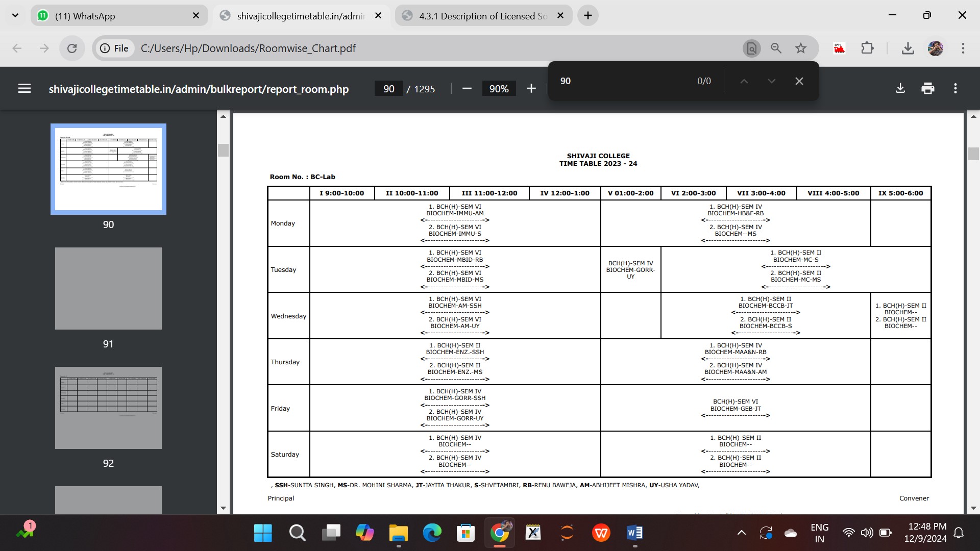Show hidden system tray icons
Viewport: 980px width, 551px height.
742,533
